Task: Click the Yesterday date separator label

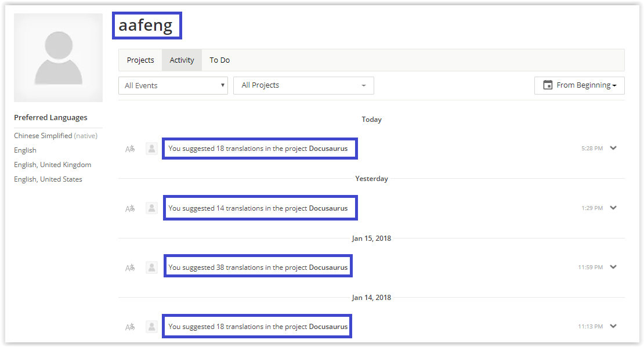Action: 371,179
